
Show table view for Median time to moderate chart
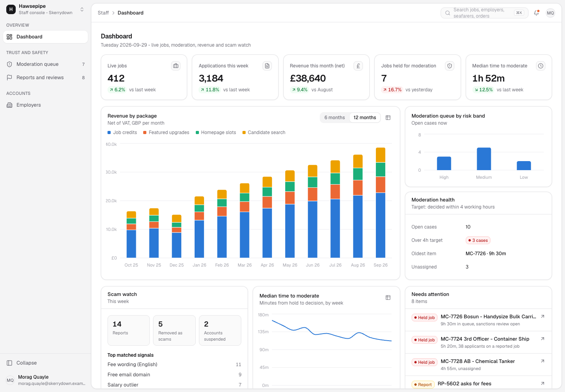tap(388, 298)
